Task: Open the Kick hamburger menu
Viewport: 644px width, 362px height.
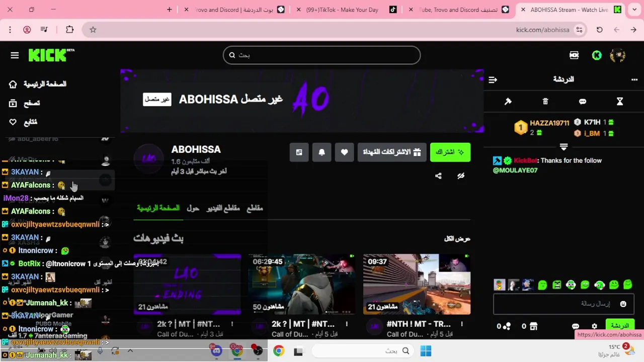Action: click(15, 55)
